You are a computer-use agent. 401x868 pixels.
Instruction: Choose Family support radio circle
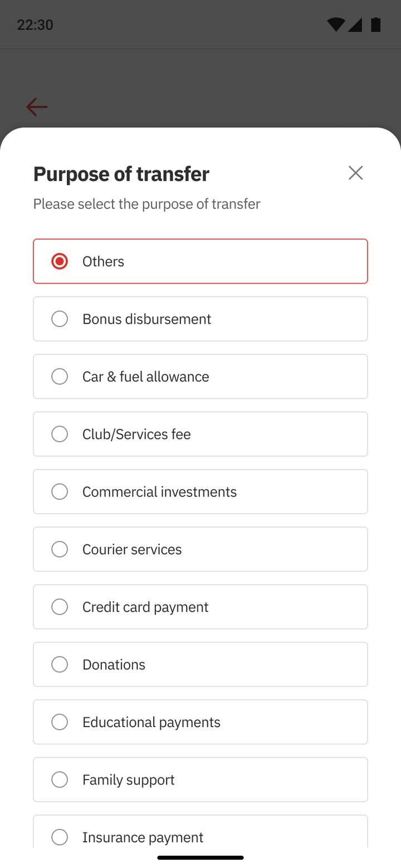[60, 779]
